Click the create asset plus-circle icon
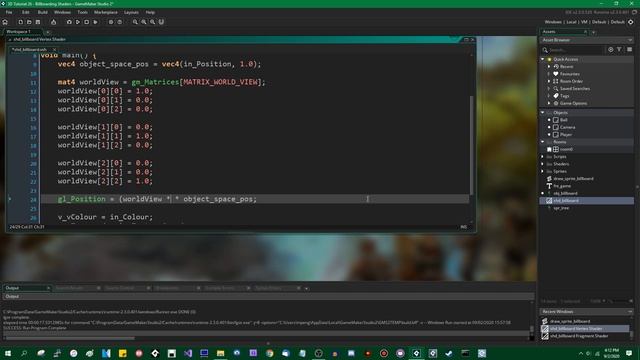This screenshot has width=640, height=360. 611,49
